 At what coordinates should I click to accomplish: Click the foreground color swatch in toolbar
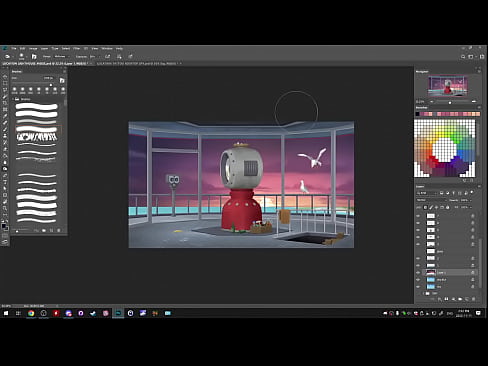[4, 226]
